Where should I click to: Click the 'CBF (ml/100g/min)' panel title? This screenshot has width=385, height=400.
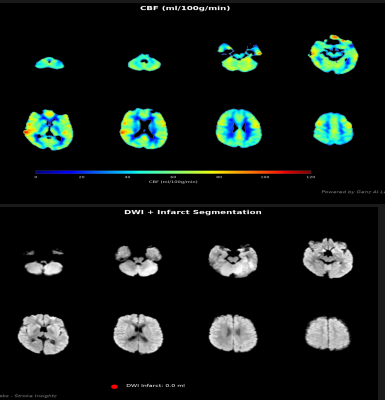point(185,8)
